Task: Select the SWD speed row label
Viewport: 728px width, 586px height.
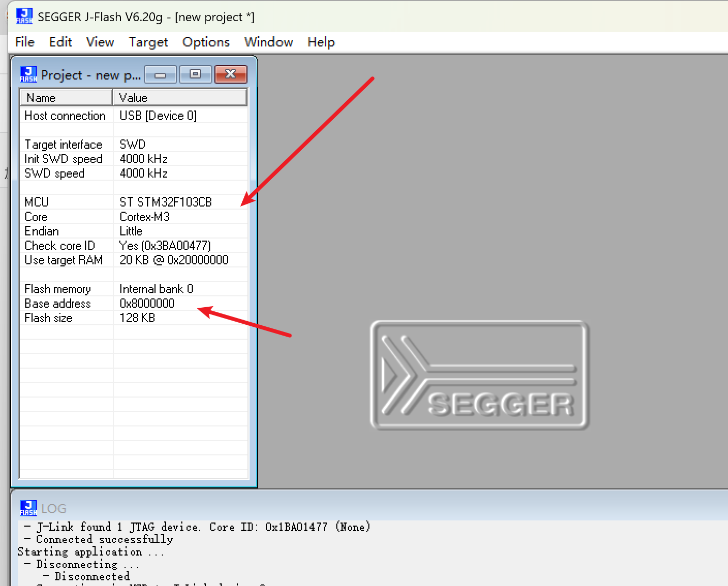Action: (x=55, y=173)
